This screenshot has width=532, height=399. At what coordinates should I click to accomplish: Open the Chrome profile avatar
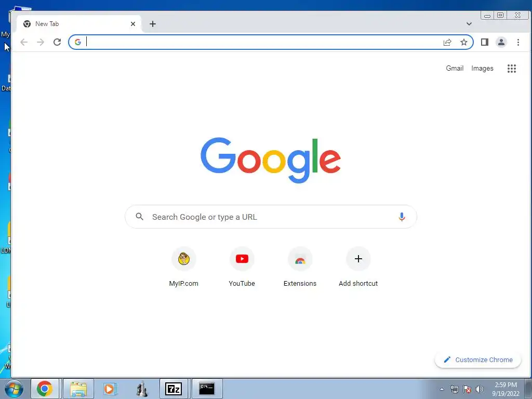pyautogui.click(x=501, y=42)
